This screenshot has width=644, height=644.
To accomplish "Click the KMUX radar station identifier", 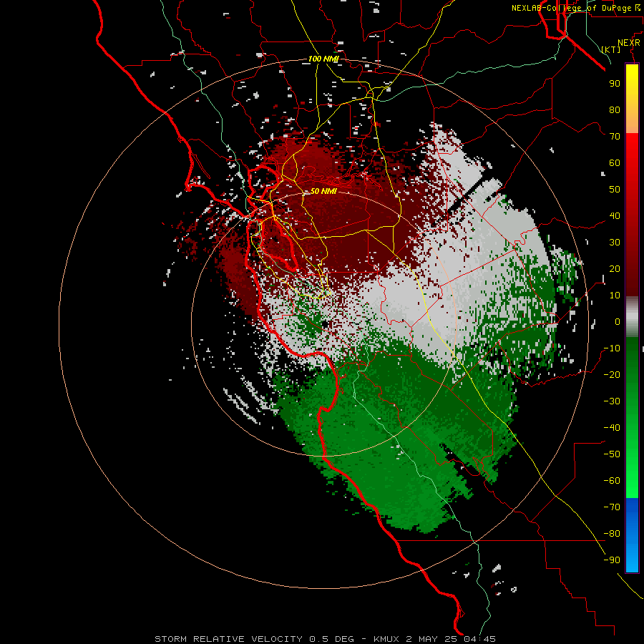I will 386,639.
